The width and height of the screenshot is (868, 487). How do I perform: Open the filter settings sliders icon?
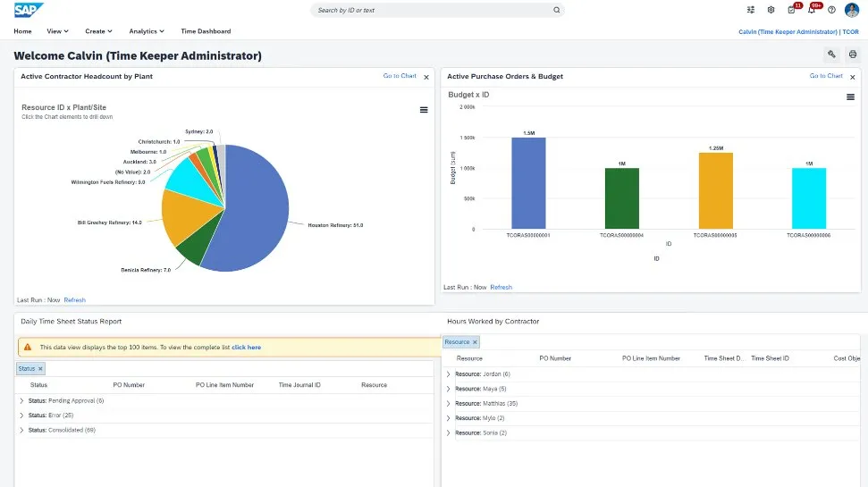[750, 10]
